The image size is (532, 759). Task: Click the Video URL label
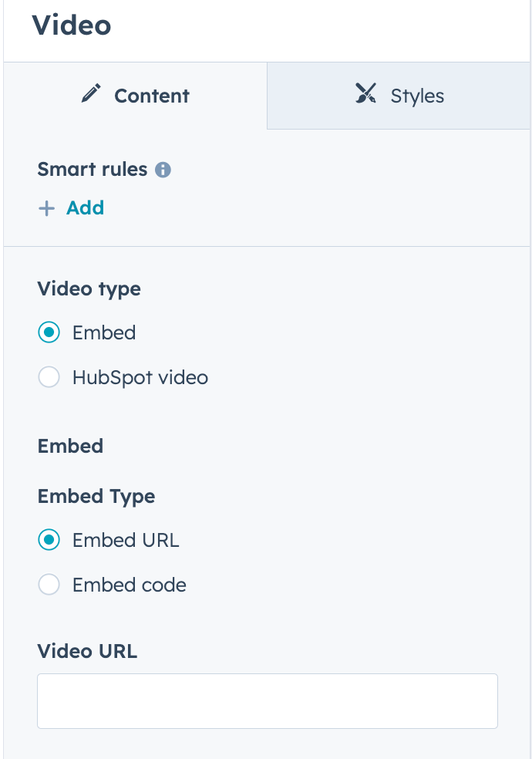coord(87,651)
